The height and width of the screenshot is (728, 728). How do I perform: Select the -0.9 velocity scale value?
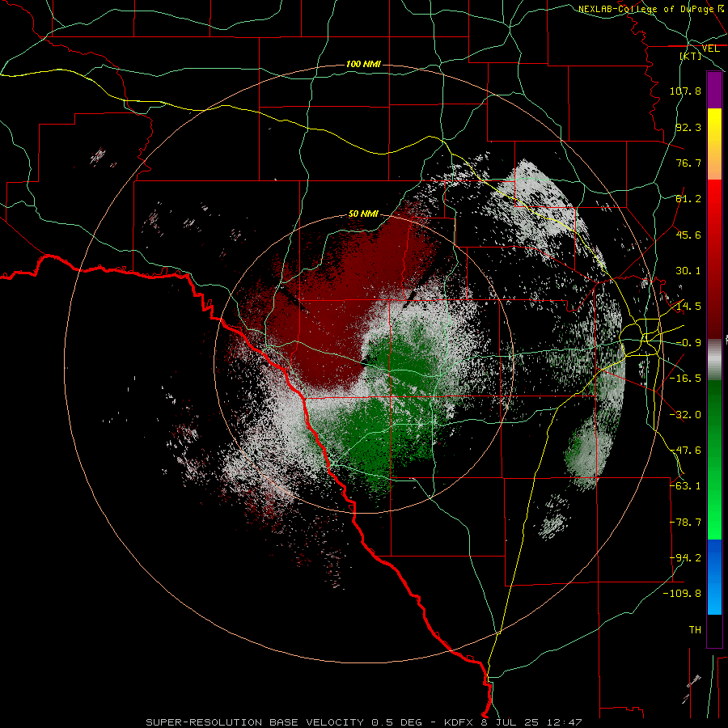(x=688, y=343)
